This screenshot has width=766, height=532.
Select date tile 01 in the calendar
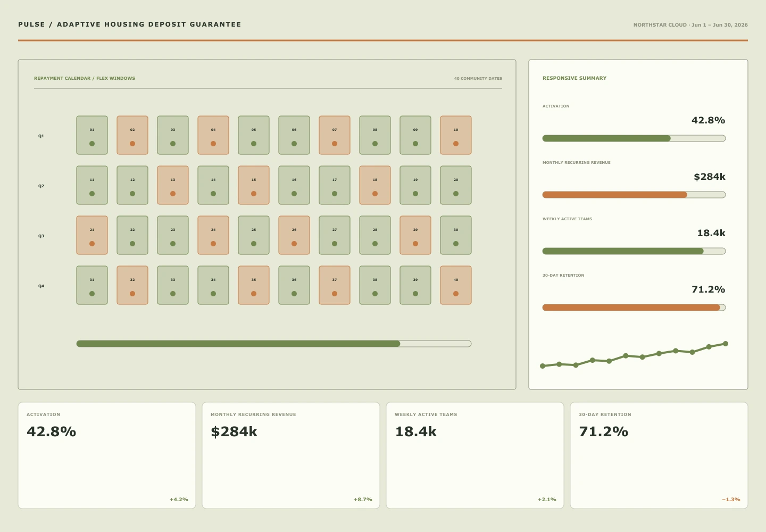coord(92,135)
